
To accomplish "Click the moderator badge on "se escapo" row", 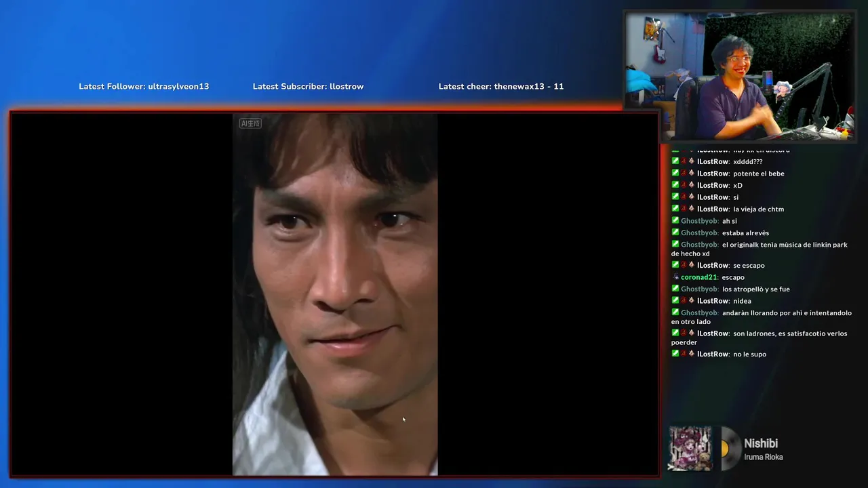I will pos(675,265).
